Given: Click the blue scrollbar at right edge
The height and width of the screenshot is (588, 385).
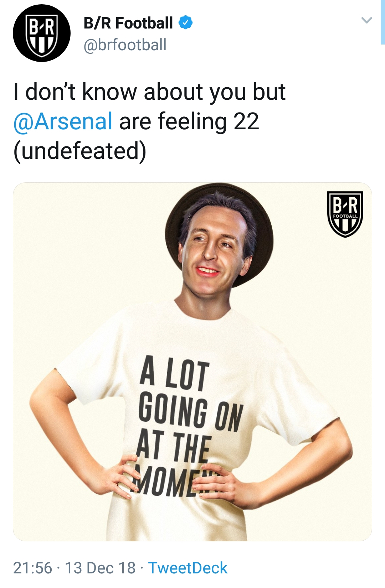Looking at the screenshot, I should 383,22.
